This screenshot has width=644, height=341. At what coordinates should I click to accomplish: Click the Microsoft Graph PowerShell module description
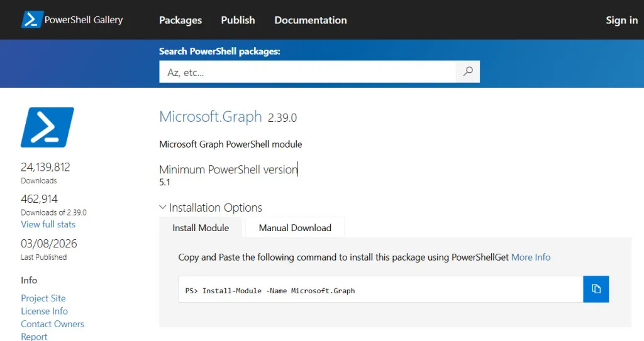pos(230,144)
